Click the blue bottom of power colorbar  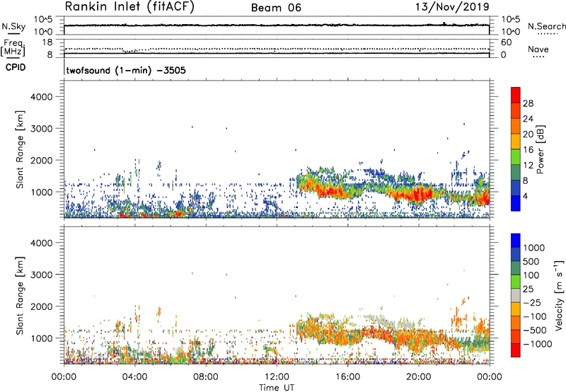coord(516,203)
